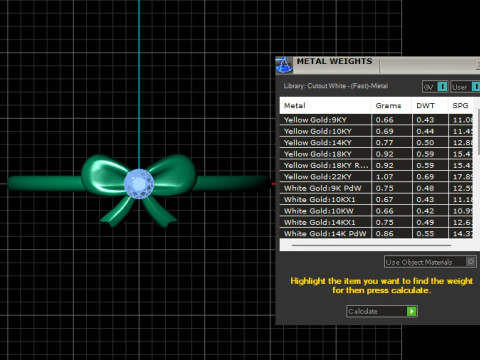480x360 pixels.
Task: Select the Yellow Gold:18KY R... row
Action: [x=376, y=165]
